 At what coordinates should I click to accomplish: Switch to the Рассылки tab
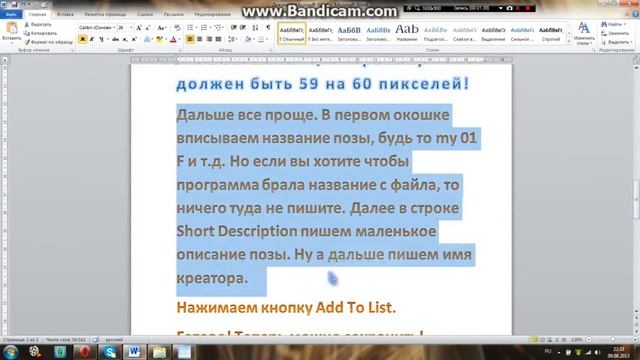[173, 14]
